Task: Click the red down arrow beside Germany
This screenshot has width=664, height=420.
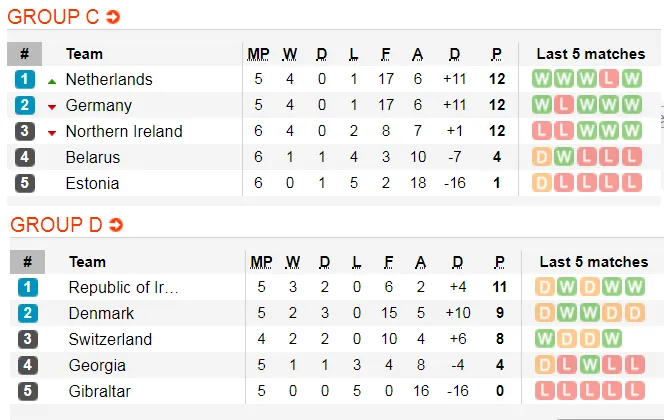Action: coord(52,106)
